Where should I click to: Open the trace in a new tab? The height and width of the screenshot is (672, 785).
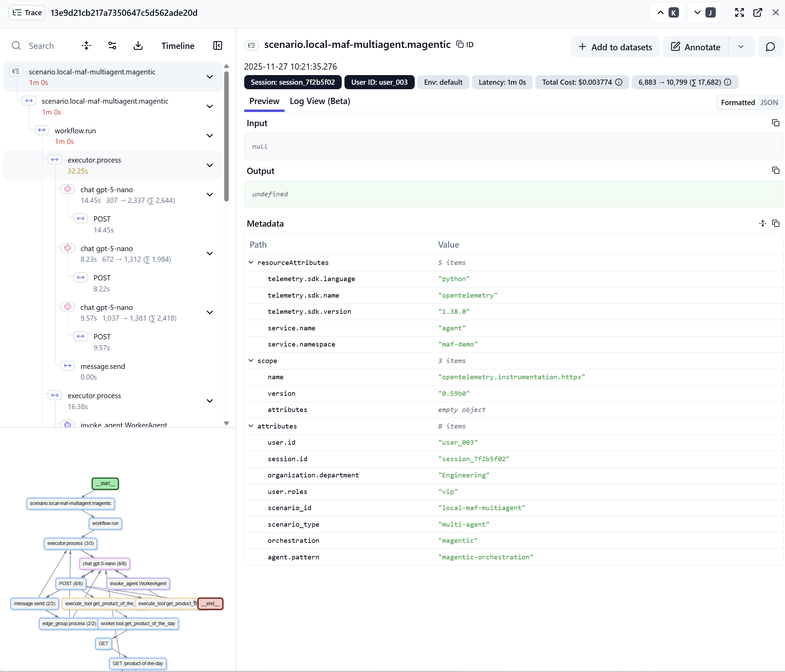pos(757,12)
